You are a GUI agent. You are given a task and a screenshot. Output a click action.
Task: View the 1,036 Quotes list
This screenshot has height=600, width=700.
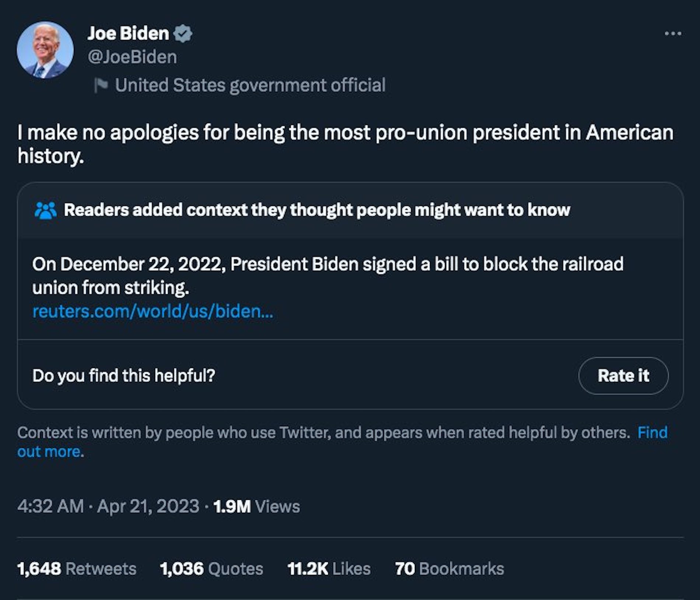(211, 568)
